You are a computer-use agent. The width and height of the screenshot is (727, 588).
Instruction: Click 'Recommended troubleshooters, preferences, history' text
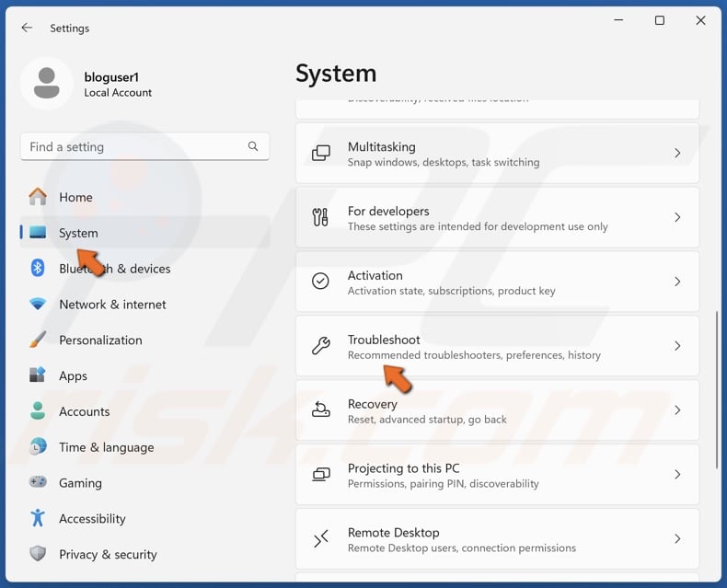pos(474,355)
